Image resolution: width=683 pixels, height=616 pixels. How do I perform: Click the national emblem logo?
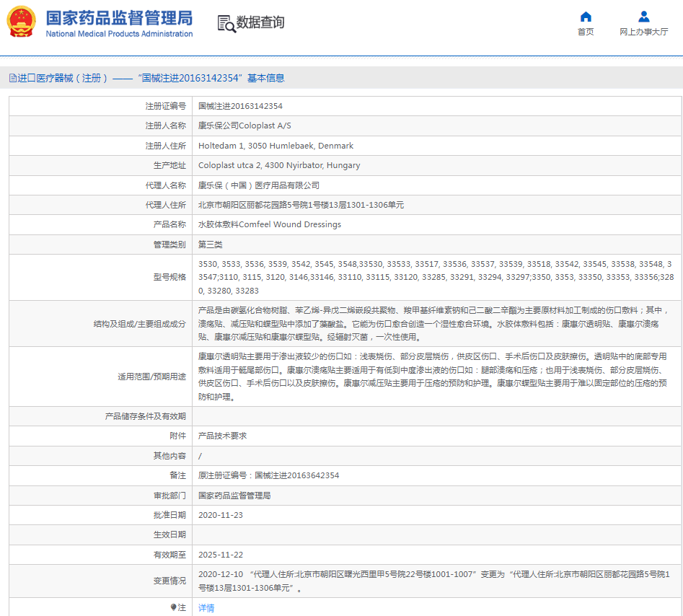click(x=21, y=22)
